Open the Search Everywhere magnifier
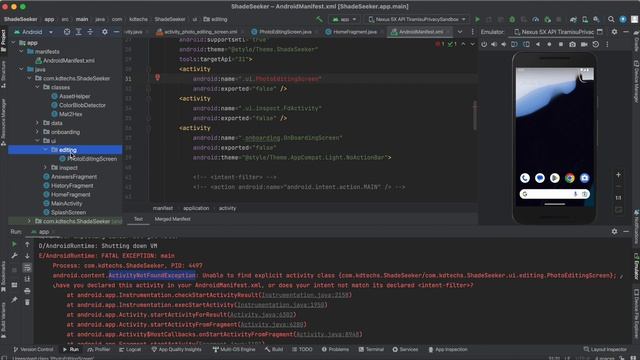This screenshot has height=360, width=640. pyautogui.click(x=611, y=19)
